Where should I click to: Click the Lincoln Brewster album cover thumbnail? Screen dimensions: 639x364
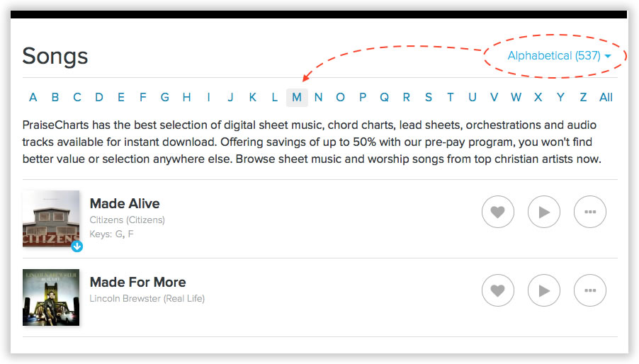[51, 297]
